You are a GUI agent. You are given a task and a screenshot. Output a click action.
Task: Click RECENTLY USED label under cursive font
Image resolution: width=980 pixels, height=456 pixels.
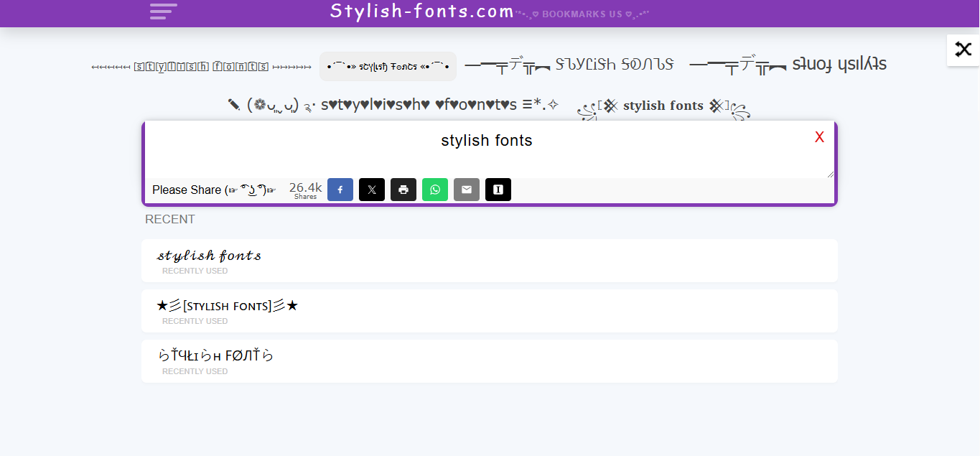[195, 271]
